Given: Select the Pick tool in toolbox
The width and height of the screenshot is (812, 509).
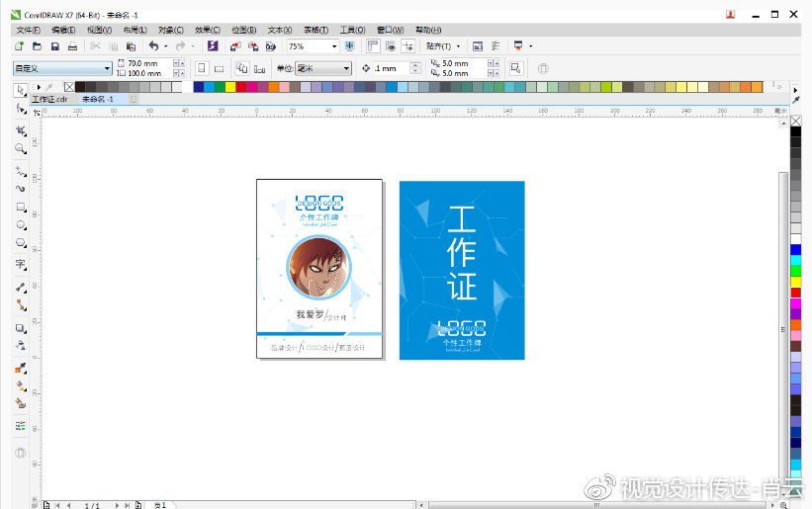Looking at the screenshot, I should (20, 90).
